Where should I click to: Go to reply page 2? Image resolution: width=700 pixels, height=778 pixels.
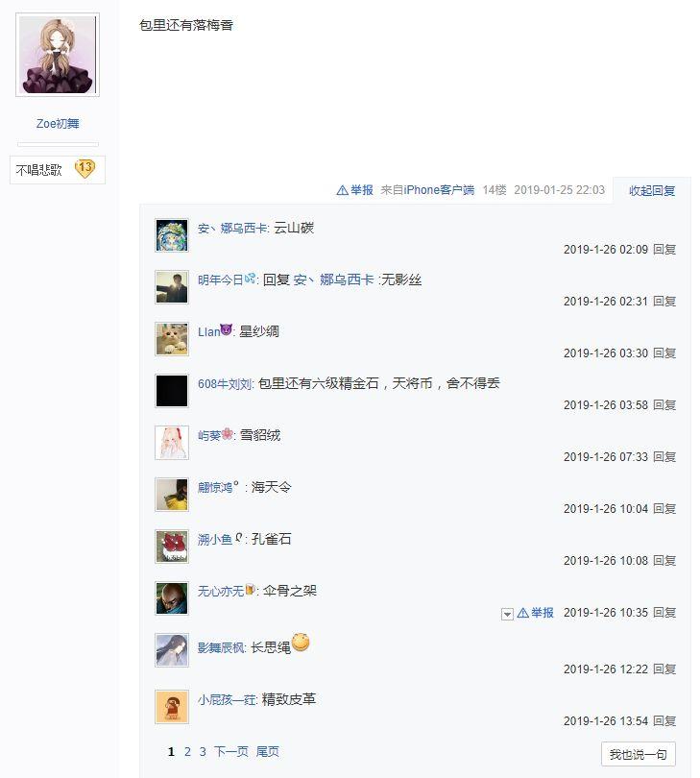pos(187,752)
